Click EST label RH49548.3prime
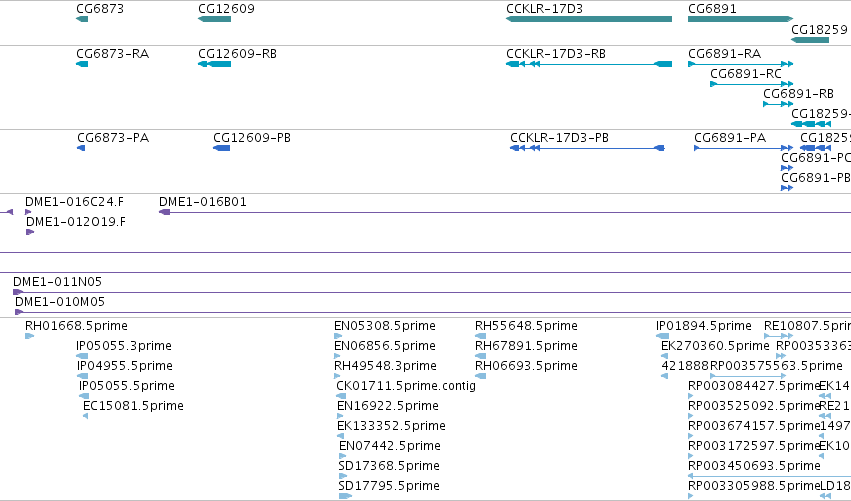 click(x=385, y=366)
